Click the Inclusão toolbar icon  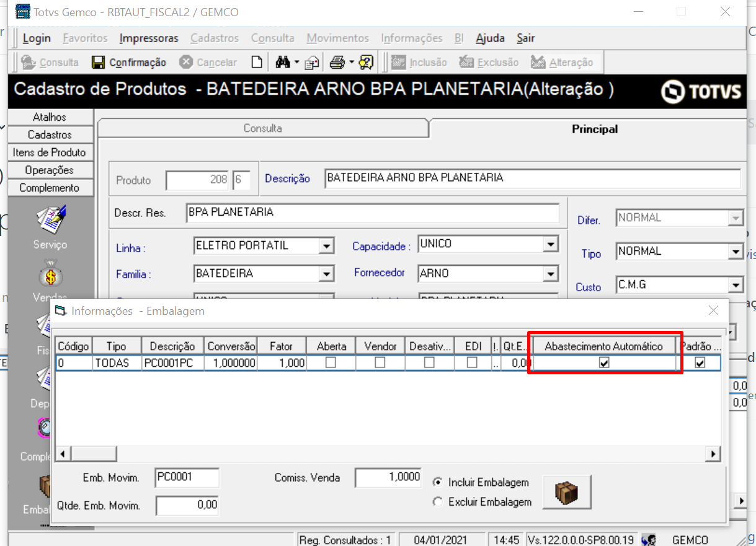click(399, 62)
